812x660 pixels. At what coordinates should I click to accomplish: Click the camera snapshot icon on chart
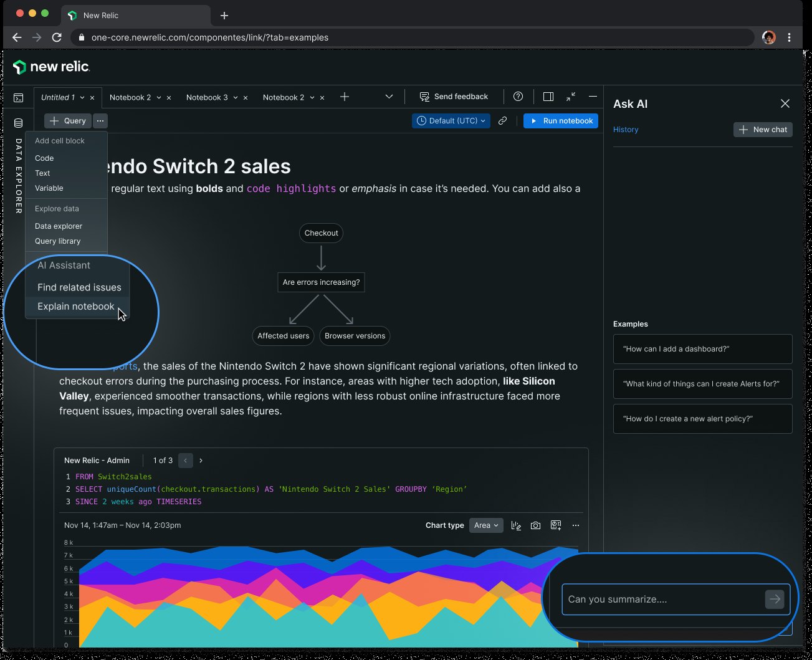point(535,525)
